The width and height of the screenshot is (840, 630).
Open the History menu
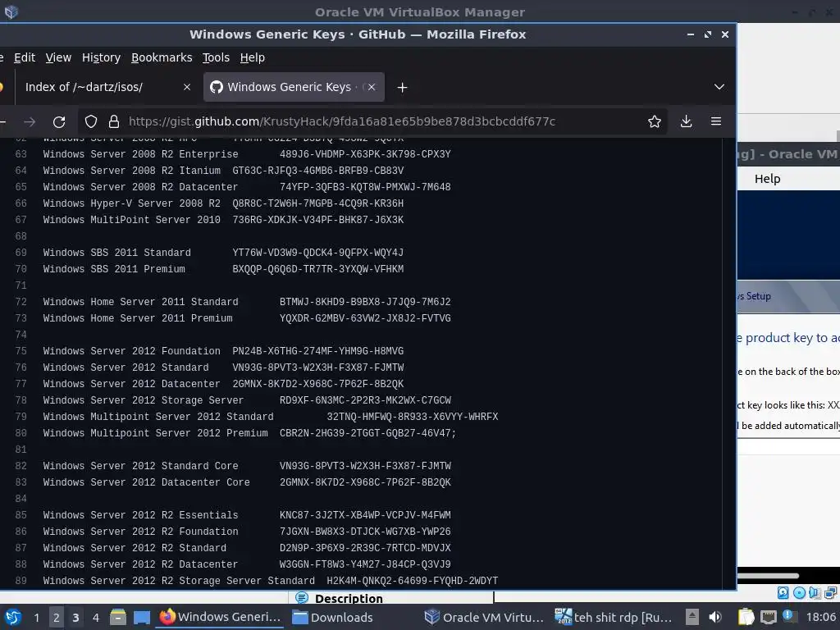click(x=101, y=57)
